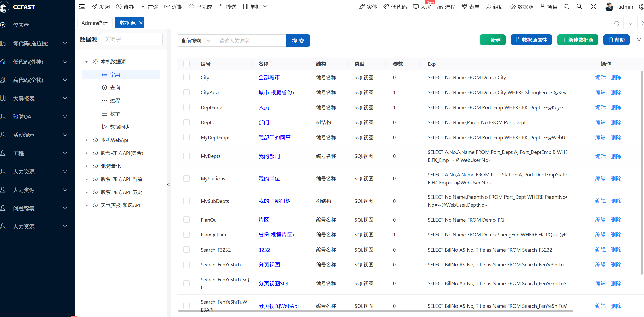Check the Depts row checkbox
The image size is (644, 317).
pos(186,122)
